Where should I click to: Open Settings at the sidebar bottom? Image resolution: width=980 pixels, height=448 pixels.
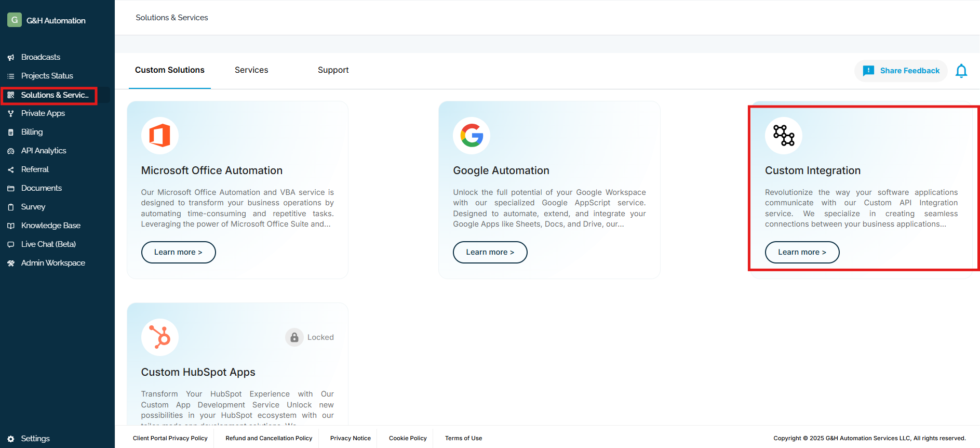(35, 439)
